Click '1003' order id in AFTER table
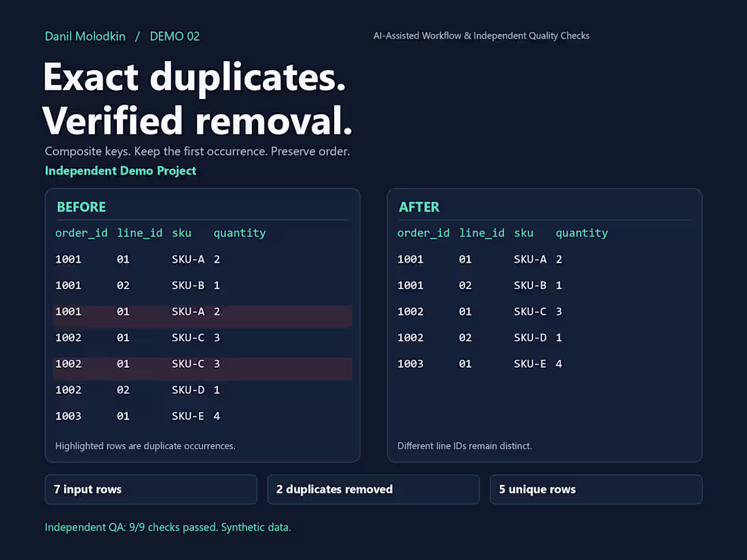Viewport: 747px width, 560px height. [410, 364]
